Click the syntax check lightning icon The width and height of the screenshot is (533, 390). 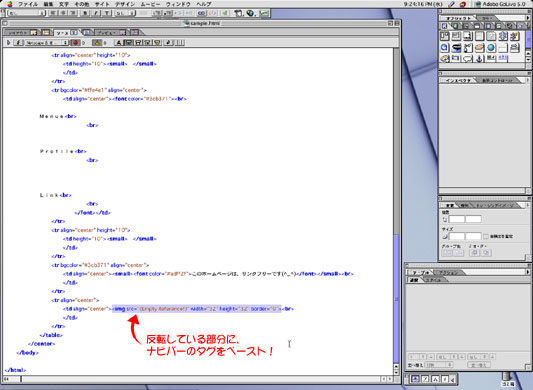coord(19,43)
